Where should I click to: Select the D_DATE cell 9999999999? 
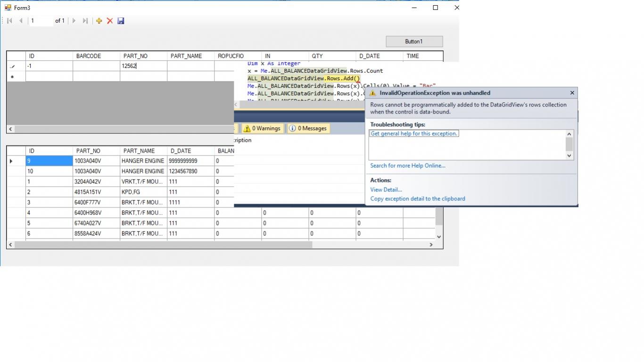190,161
